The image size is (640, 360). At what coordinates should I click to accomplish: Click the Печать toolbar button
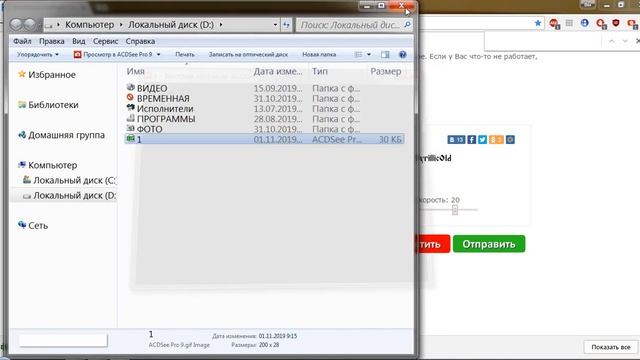(x=185, y=54)
